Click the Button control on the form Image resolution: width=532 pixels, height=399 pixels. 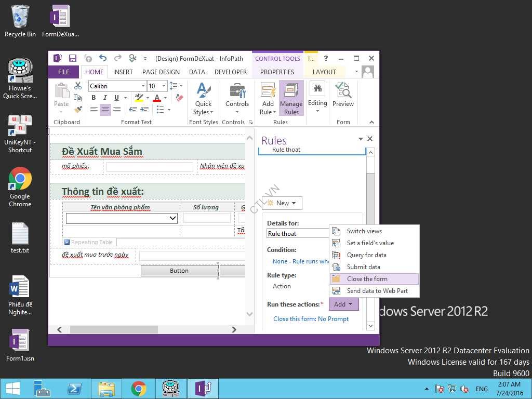tap(179, 271)
